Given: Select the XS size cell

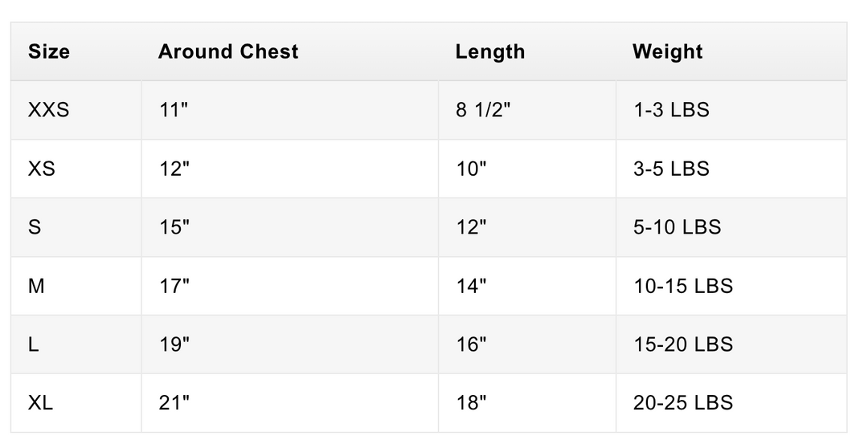Looking at the screenshot, I should [x=76, y=169].
